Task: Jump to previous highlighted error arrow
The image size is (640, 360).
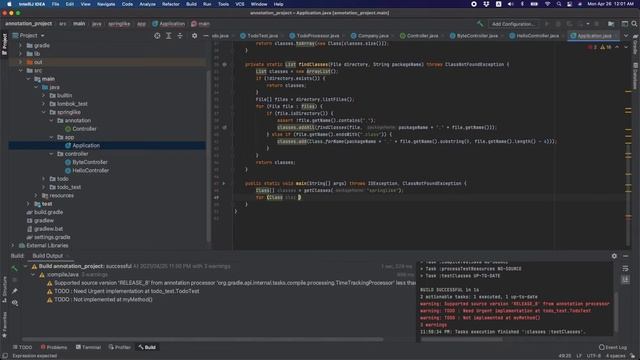Action: [617, 47]
